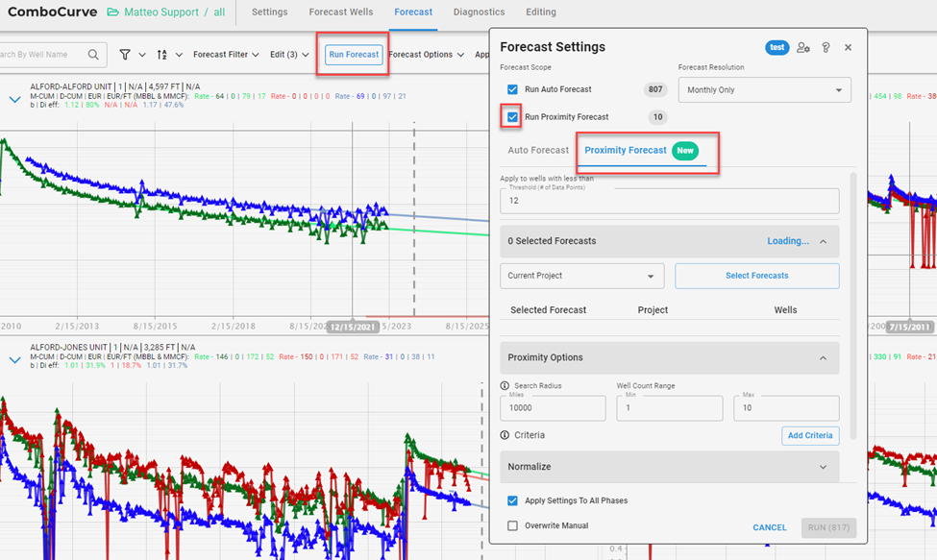Screen dimensions: 937x560
Task: Close the Forecast Settings dialog
Action: pyautogui.click(x=848, y=47)
